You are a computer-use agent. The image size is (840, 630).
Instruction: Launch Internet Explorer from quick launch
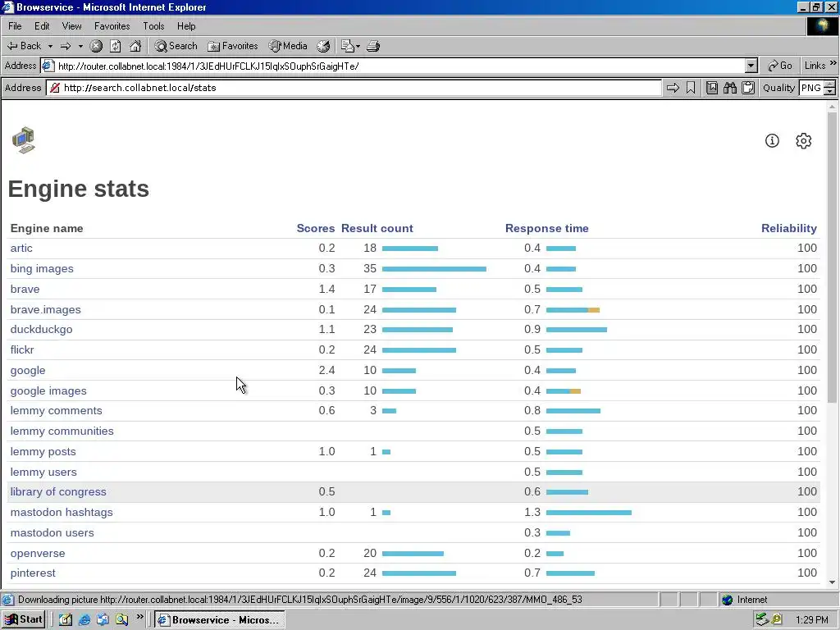[84, 620]
